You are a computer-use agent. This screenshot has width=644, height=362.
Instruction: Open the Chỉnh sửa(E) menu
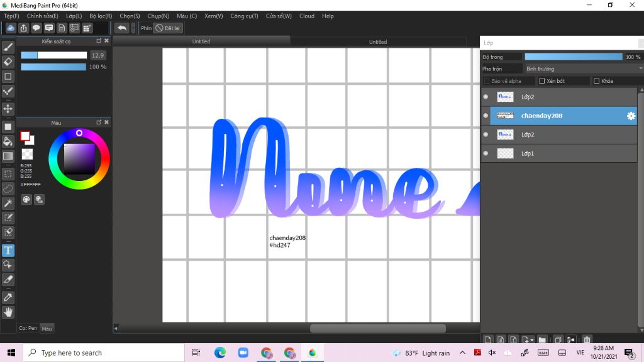pos(42,16)
